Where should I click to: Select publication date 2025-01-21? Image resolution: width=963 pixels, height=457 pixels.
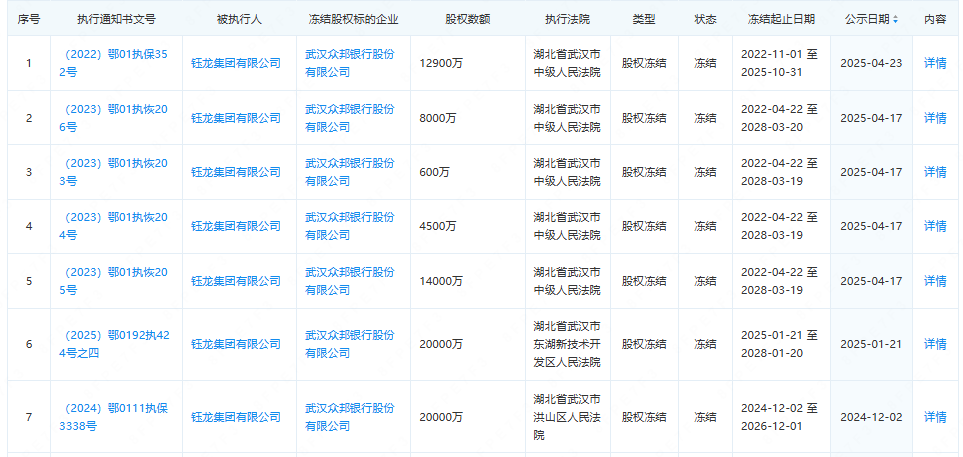click(871, 344)
